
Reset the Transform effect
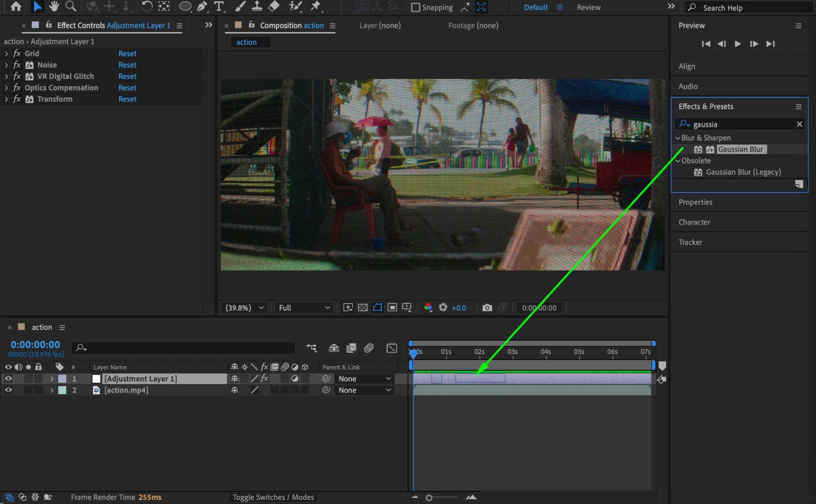point(127,99)
